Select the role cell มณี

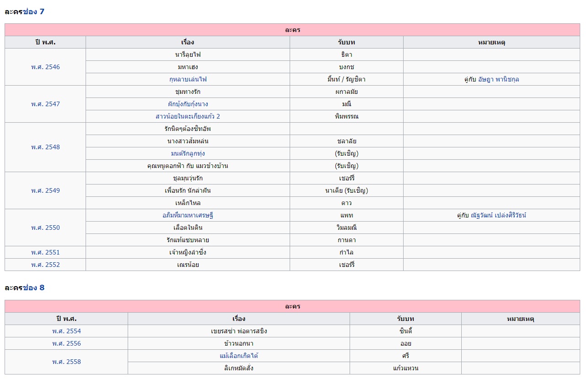346,104
